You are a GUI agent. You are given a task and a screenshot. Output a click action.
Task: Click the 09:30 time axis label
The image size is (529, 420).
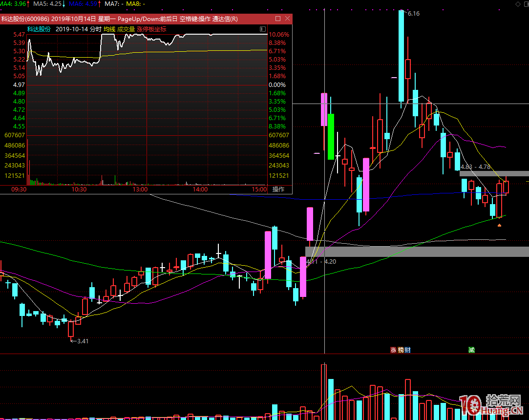[x=19, y=189]
